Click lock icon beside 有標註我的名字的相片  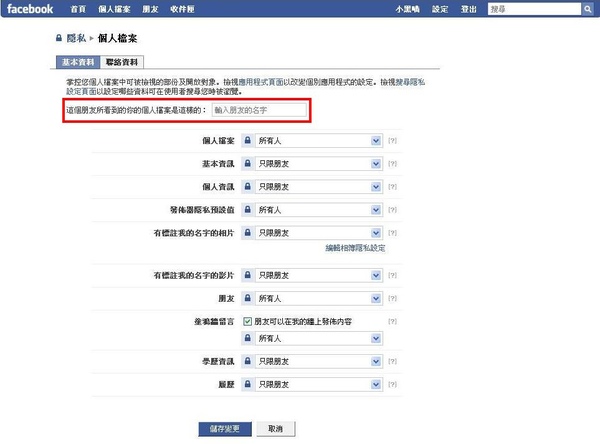pyautogui.click(x=248, y=232)
